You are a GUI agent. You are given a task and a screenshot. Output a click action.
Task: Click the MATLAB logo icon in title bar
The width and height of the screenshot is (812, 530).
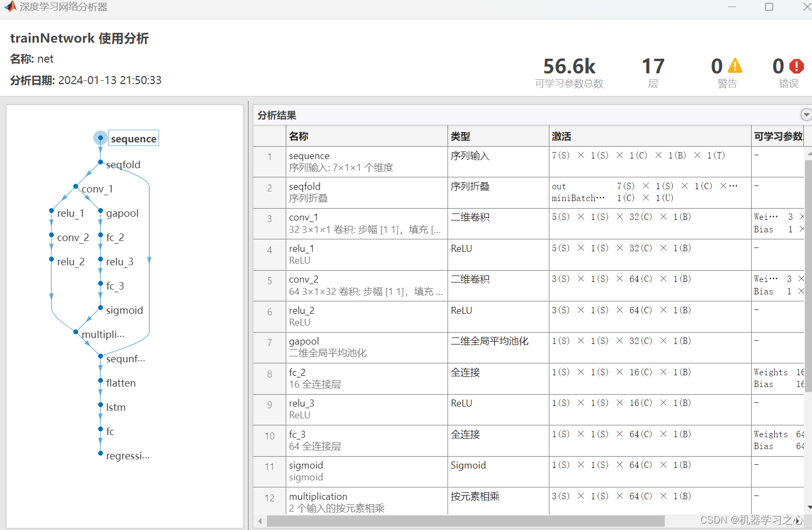click(x=10, y=6)
